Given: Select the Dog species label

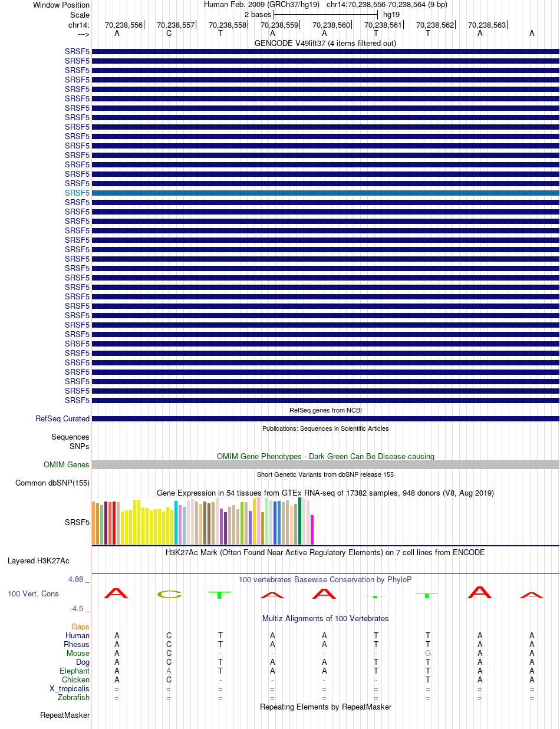Looking at the screenshot, I should (x=83, y=662).
